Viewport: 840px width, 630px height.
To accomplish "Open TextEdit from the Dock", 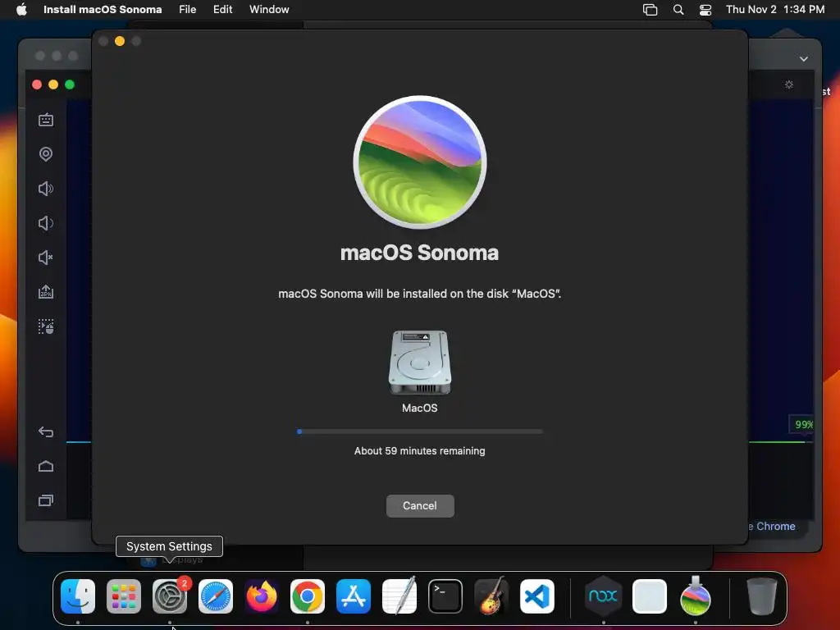I will [399, 596].
